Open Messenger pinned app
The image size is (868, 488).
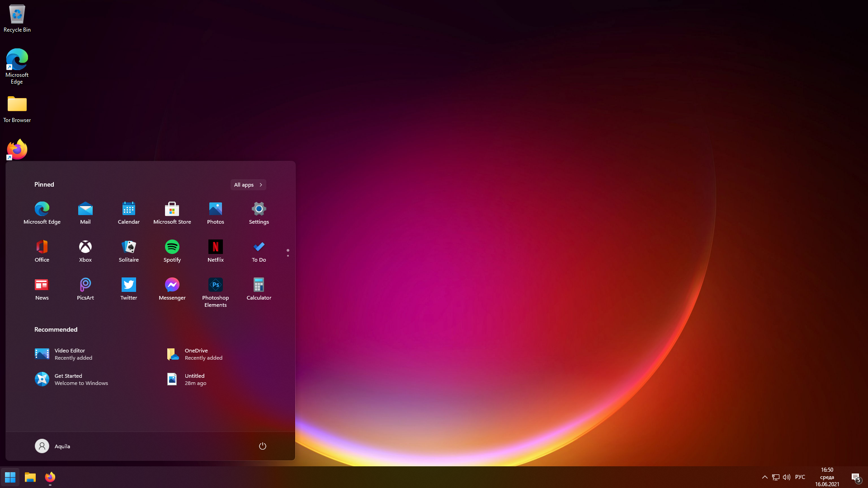(172, 288)
